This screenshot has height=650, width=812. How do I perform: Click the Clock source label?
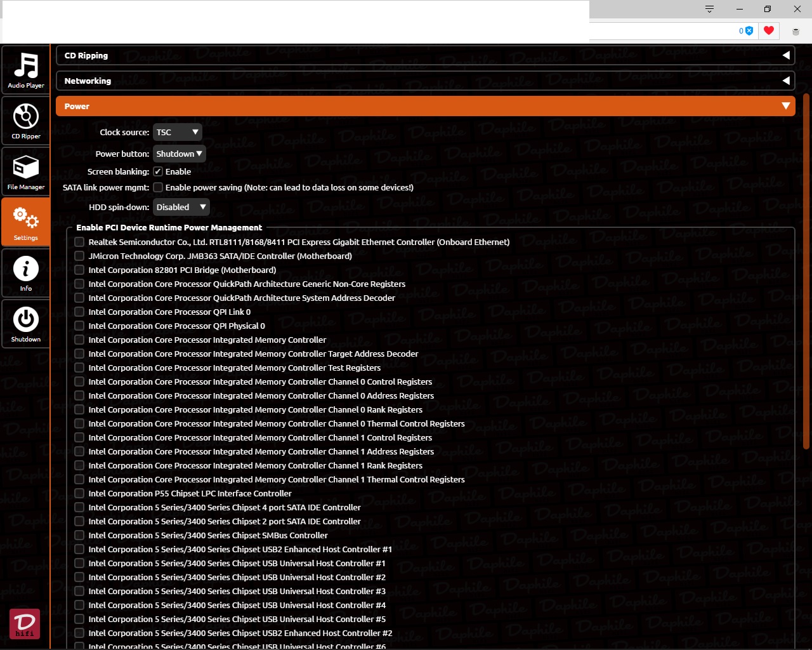[x=124, y=132]
